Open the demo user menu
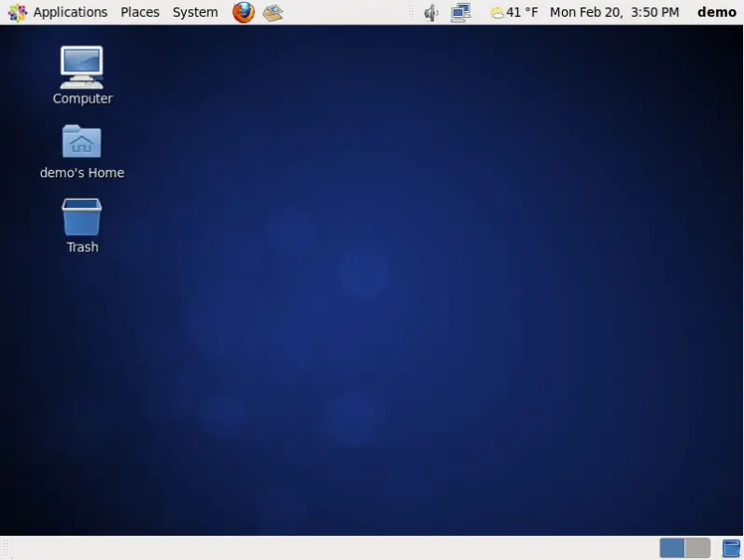Screen dimensions: 744x560 (717, 12)
